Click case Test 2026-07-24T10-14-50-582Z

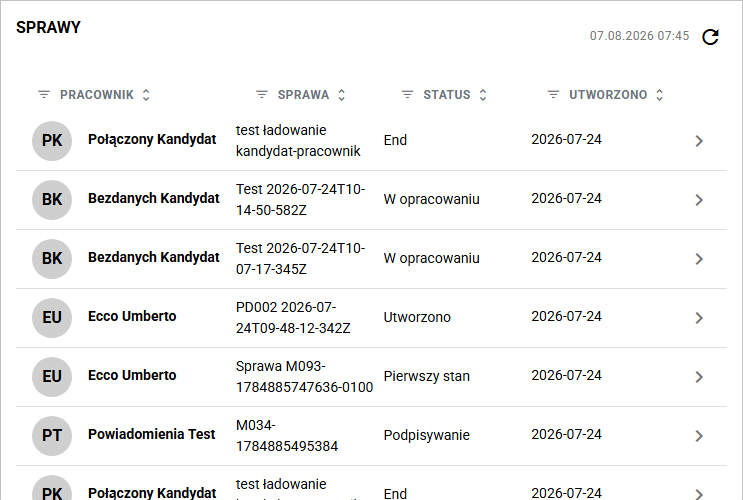coord(300,200)
